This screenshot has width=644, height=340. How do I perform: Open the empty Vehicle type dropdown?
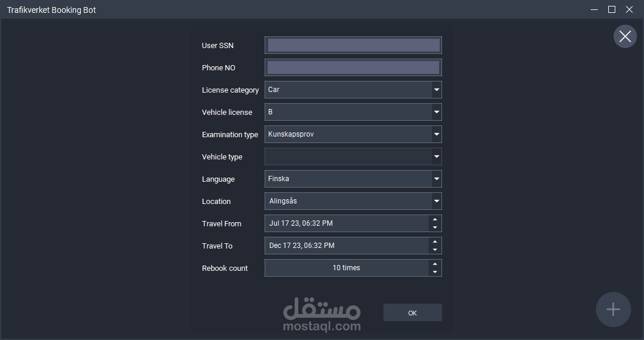click(x=437, y=157)
